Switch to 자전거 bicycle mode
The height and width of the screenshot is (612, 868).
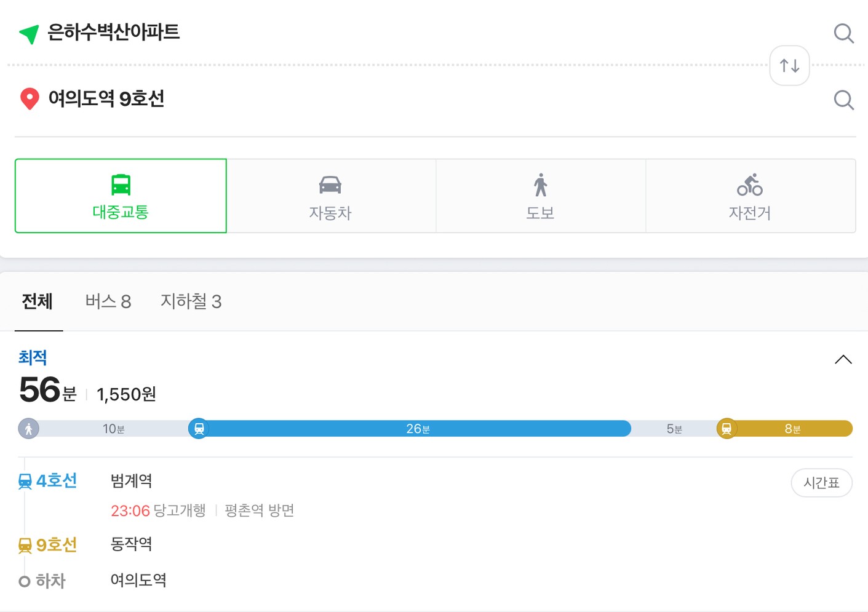click(751, 196)
